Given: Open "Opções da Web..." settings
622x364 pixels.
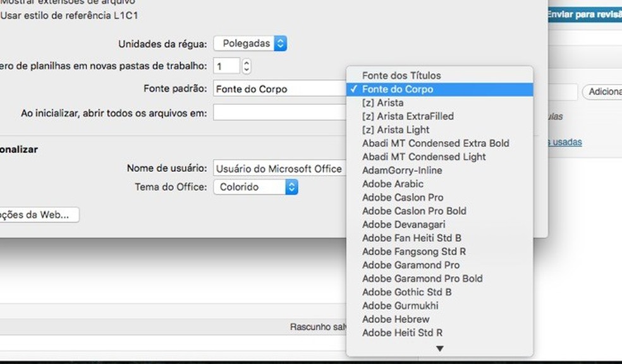Looking at the screenshot, I should (x=38, y=214).
